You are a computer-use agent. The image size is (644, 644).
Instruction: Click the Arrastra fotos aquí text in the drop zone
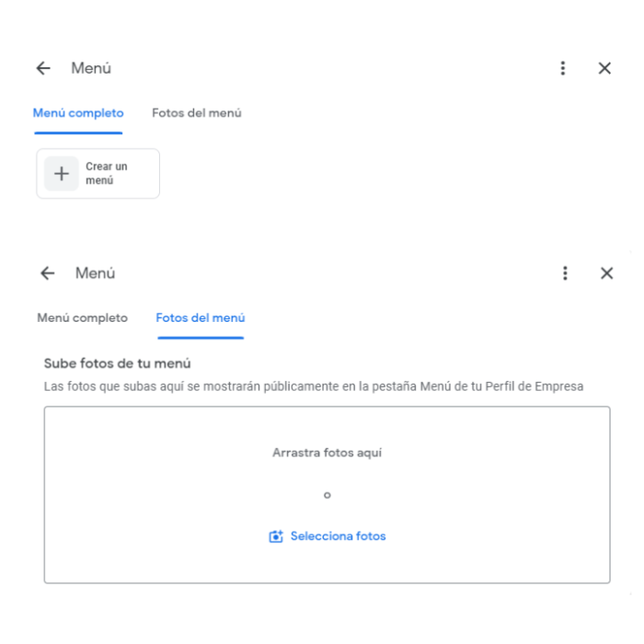327,453
